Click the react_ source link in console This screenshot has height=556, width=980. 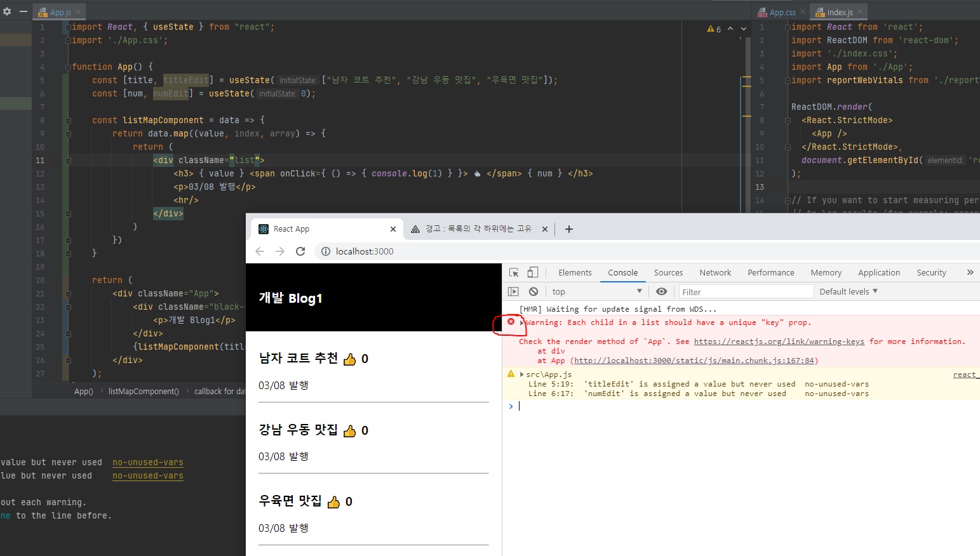966,374
